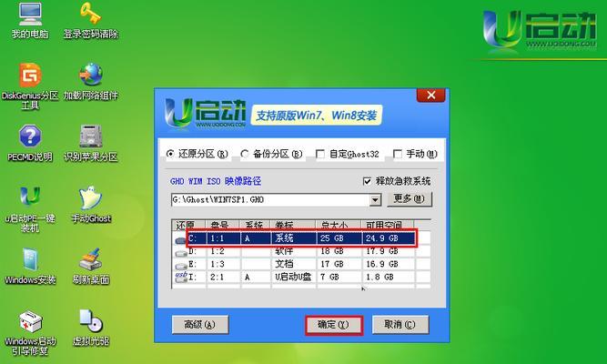Expand the image path dropdown arrow

tap(375, 200)
